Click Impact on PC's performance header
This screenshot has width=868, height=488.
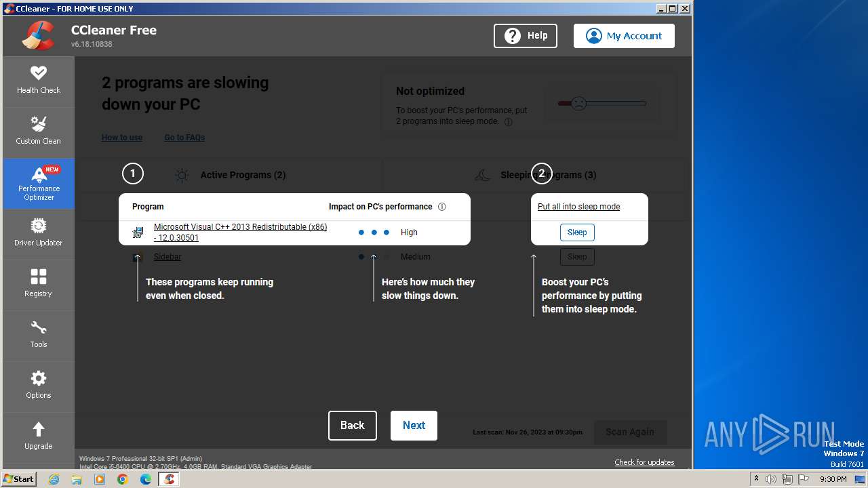[380, 207]
